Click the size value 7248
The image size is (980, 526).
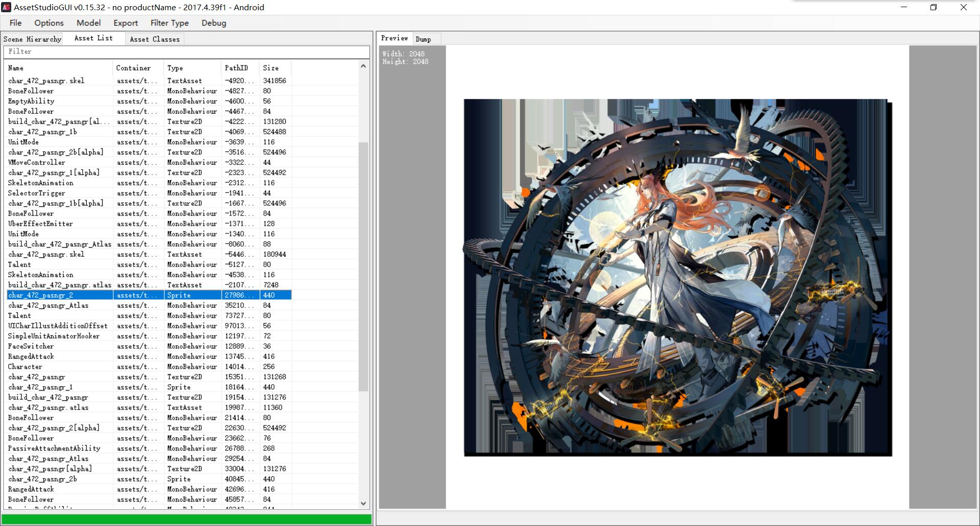click(271, 285)
